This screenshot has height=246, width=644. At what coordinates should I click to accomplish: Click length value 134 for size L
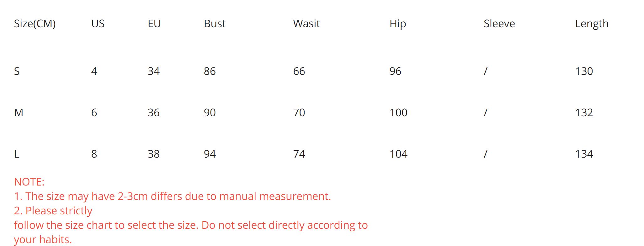584,154
